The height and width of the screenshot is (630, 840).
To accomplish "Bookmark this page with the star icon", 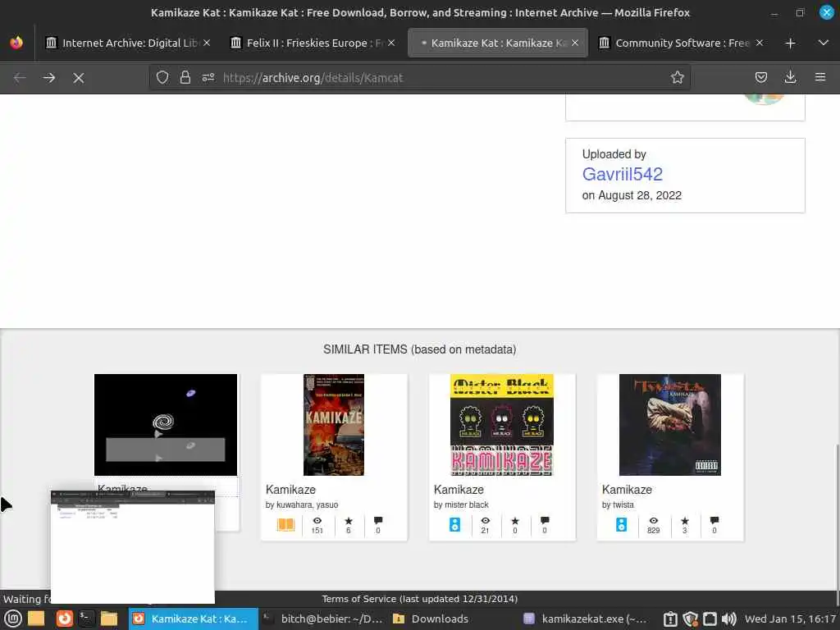I will pos(677,78).
